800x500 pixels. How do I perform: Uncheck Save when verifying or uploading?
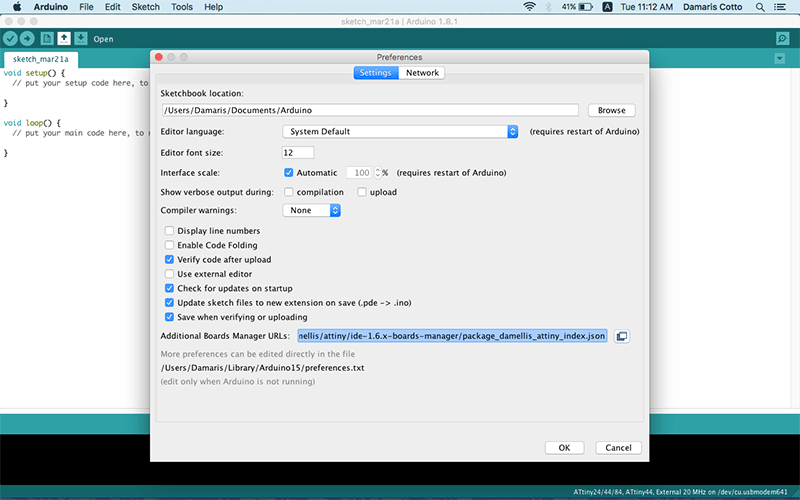click(x=169, y=317)
